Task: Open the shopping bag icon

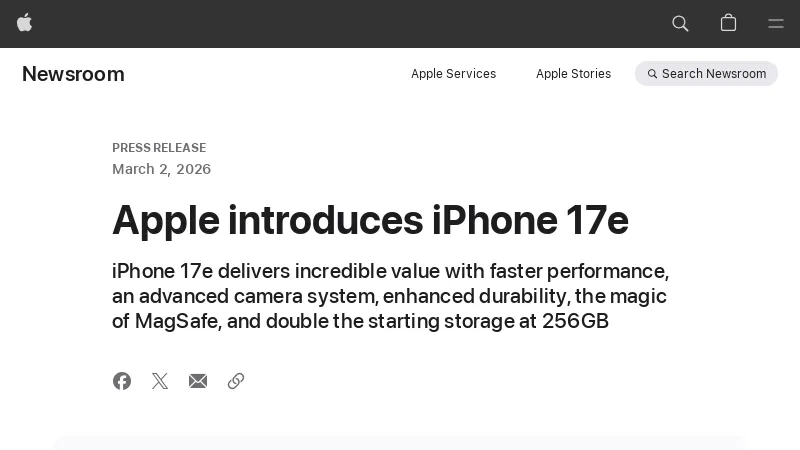Action: (x=728, y=23)
